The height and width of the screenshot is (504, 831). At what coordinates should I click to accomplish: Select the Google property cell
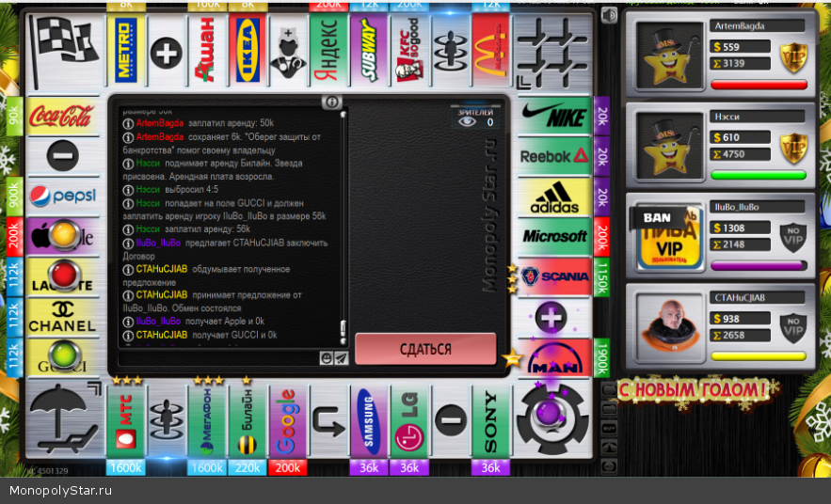pyautogui.click(x=288, y=421)
